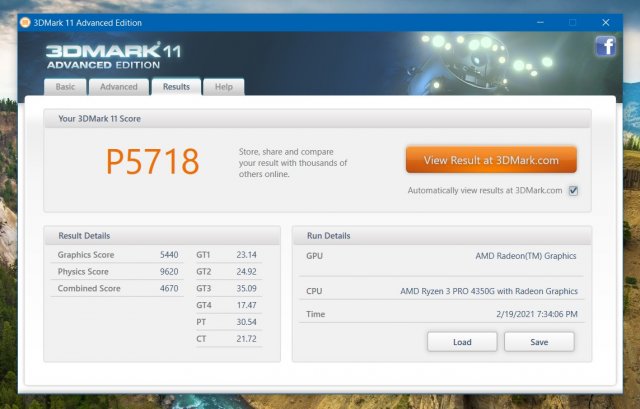The image size is (640, 409).
Task: Select the Results tab
Action: click(x=176, y=87)
